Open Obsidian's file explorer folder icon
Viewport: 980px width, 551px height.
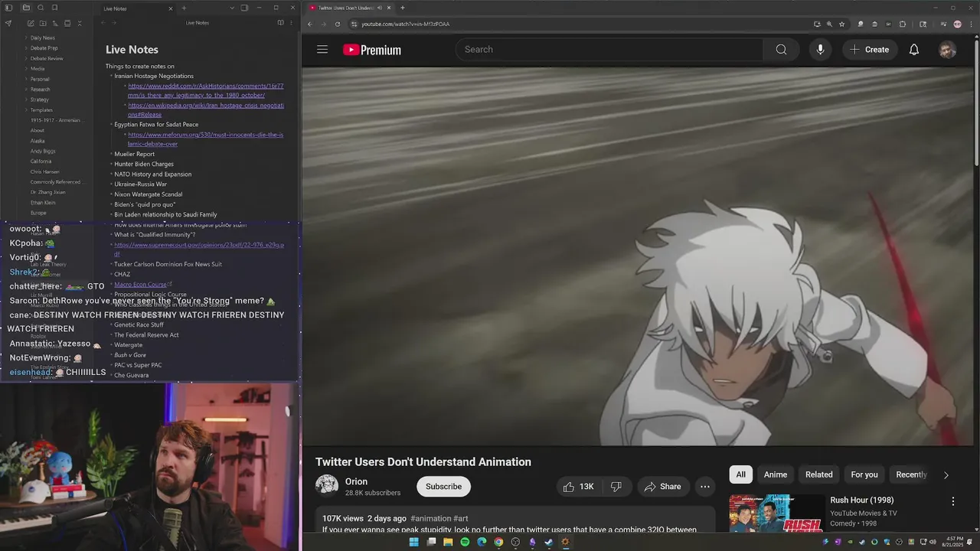tap(26, 8)
